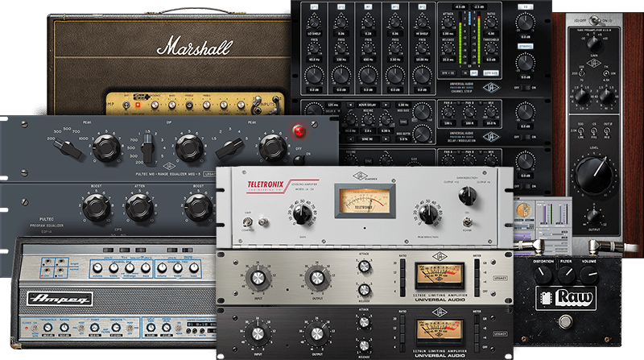Click the VU meter on the silver 1176SE
The height and width of the screenshot is (360, 644).
coord(439,275)
